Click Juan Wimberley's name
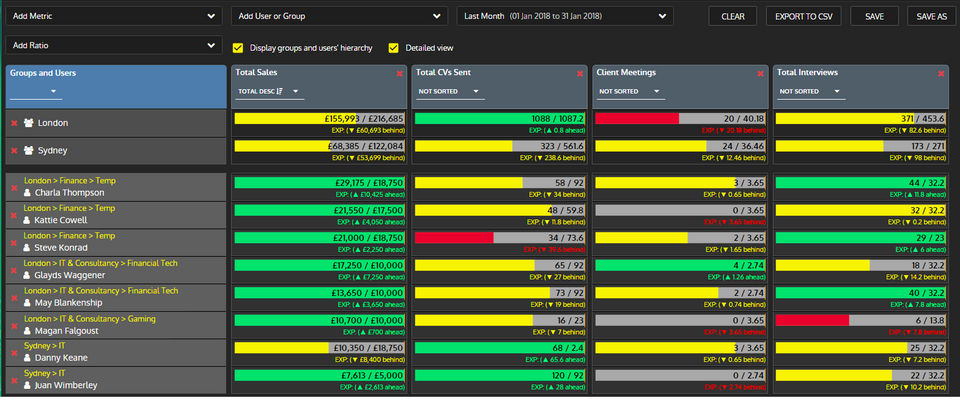 (66, 386)
